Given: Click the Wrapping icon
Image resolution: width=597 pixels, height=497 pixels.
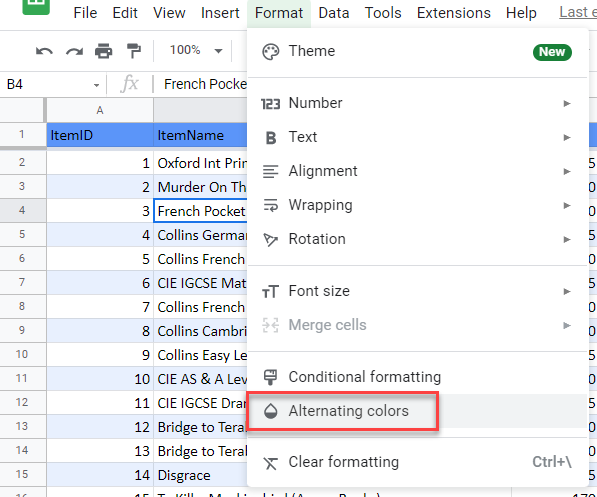Looking at the screenshot, I should [x=271, y=205].
